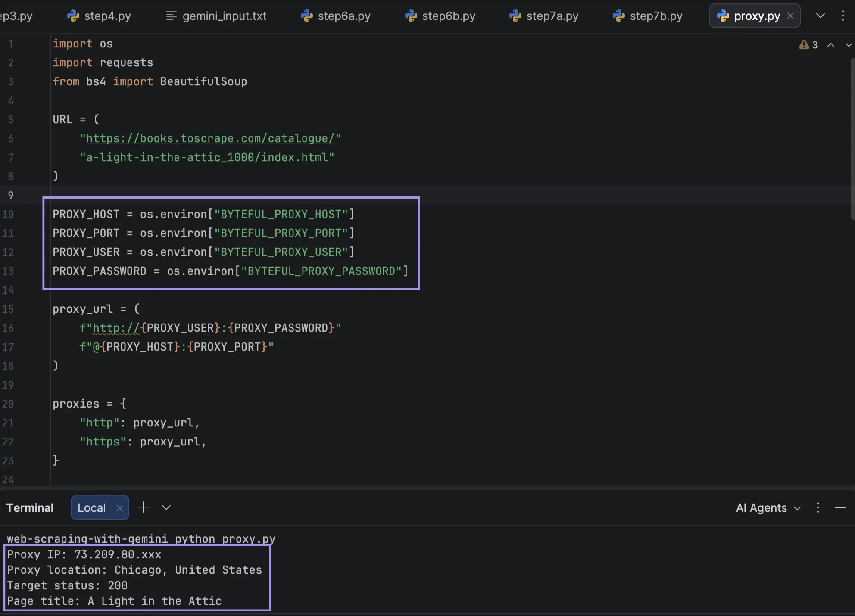Click line number 9 in the gutter
This screenshot has height=616, width=855.
pyautogui.click(x=11, y=195)
